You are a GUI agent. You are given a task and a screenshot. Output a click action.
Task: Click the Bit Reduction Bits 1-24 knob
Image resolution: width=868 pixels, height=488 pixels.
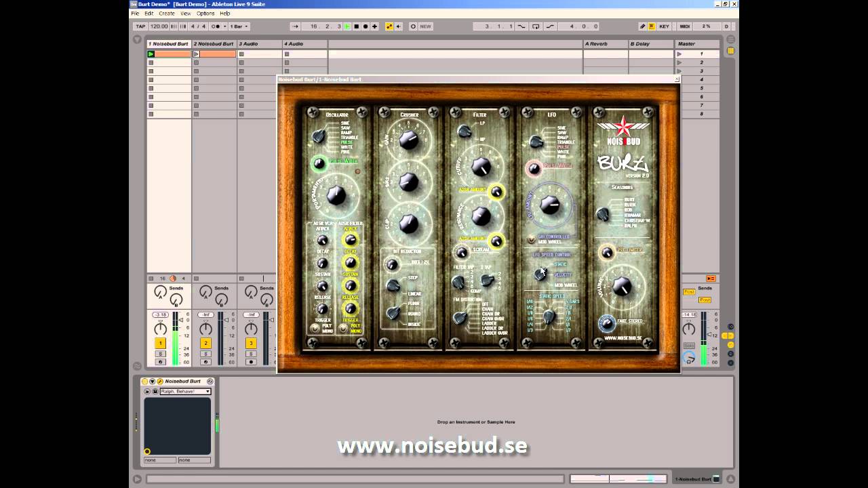pyautogui.click(x=392, y=264)
